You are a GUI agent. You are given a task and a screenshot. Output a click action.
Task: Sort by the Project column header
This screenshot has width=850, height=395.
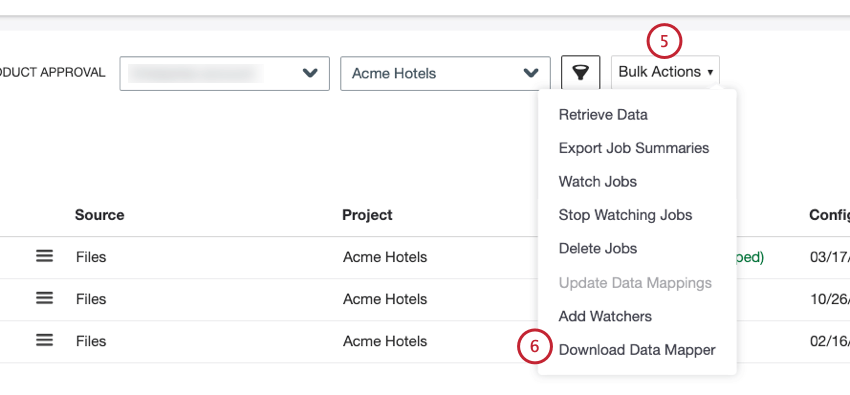[x=367, y=215]
